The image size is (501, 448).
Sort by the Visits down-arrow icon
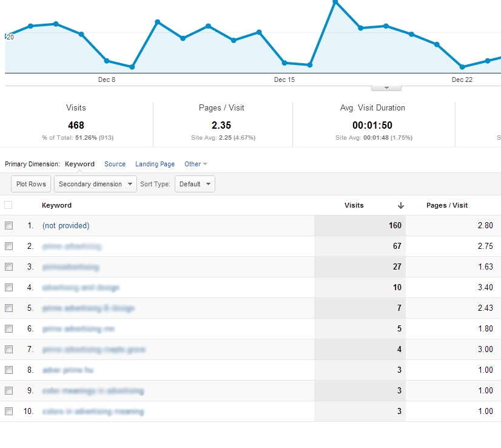[401, 206]
